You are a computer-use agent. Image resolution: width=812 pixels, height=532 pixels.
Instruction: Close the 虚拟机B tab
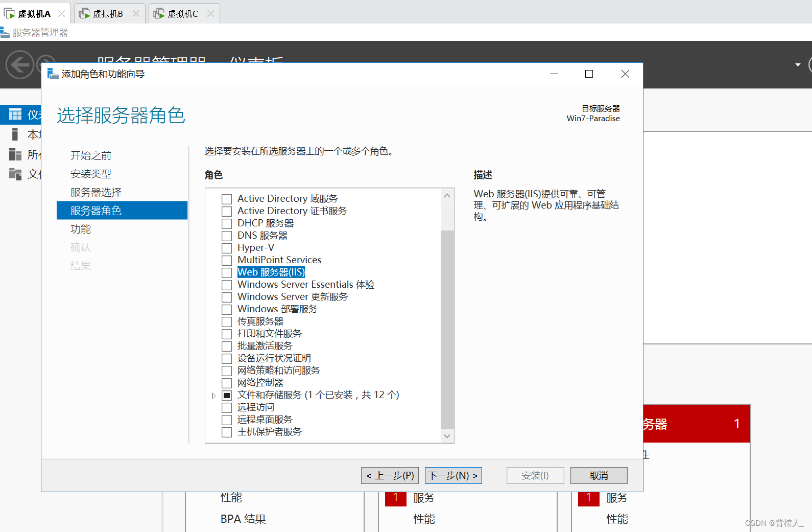pyautogui.click(x=136, y=14)
